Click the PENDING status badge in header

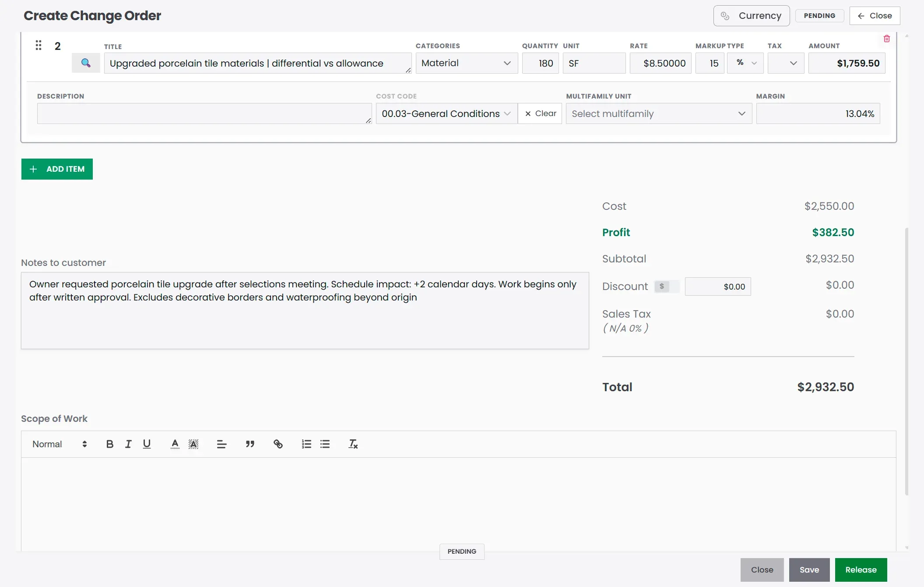tap(819, 16)
